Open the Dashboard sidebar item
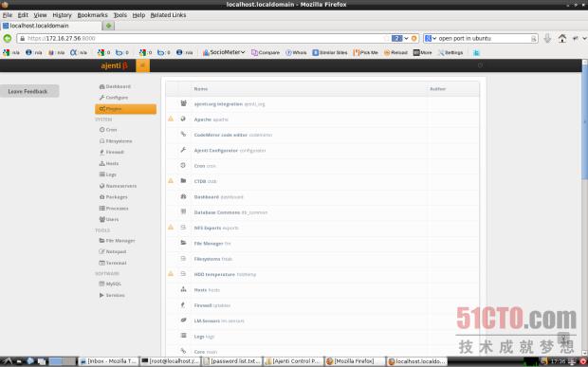Viewport: 588px width, 367px height. pos(115,86)
